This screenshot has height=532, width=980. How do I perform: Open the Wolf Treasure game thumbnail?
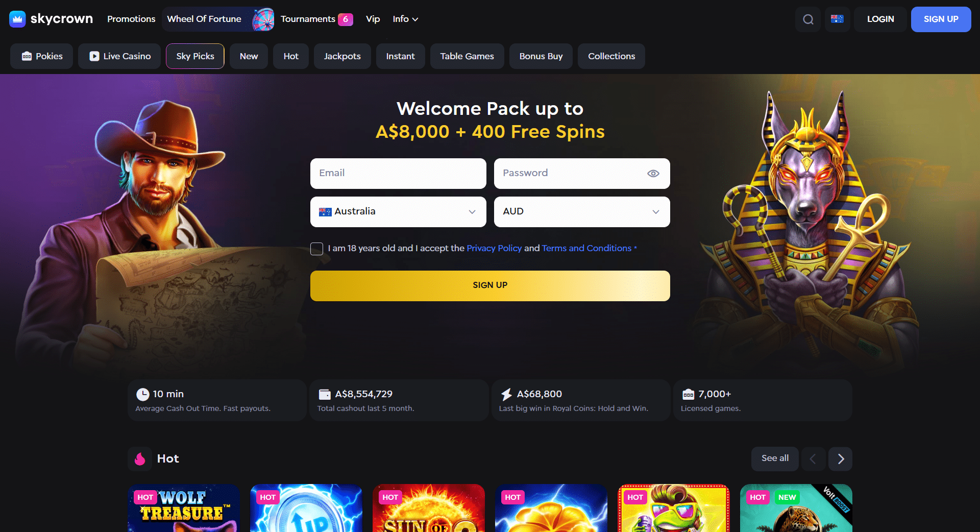tap(184, 508)
